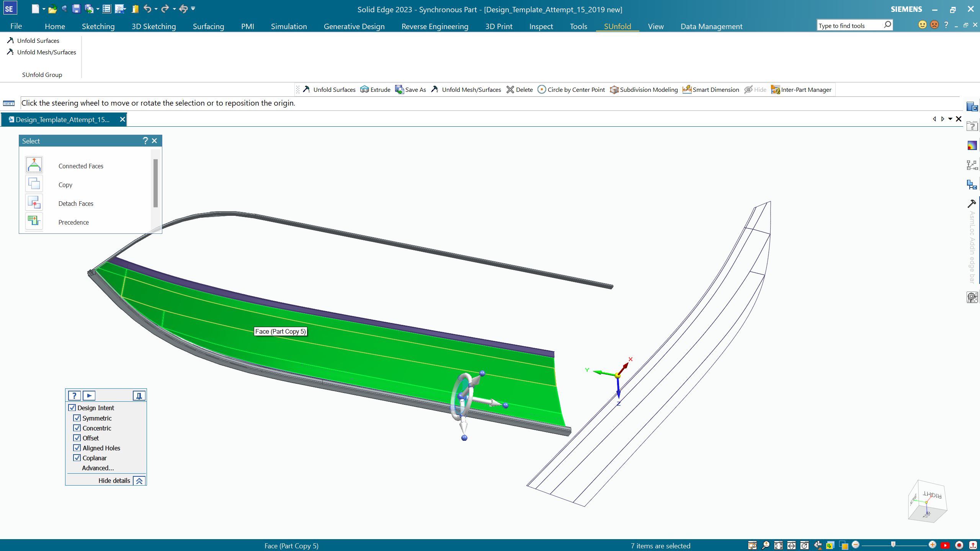The image size is (980, 551).
Task: Click the Extrude tool in the quick bar
Action: [375, 90]
